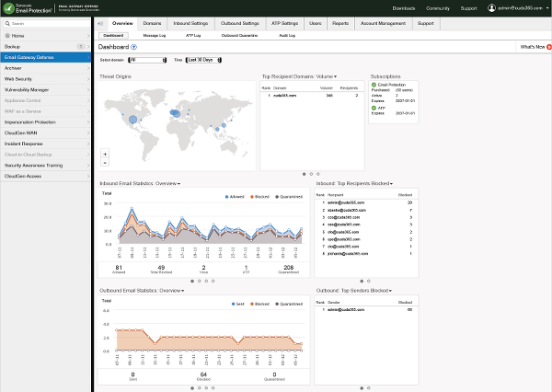552x392 pixels.
Task: Switch to the Domains tab
Action: coord(152,23)
